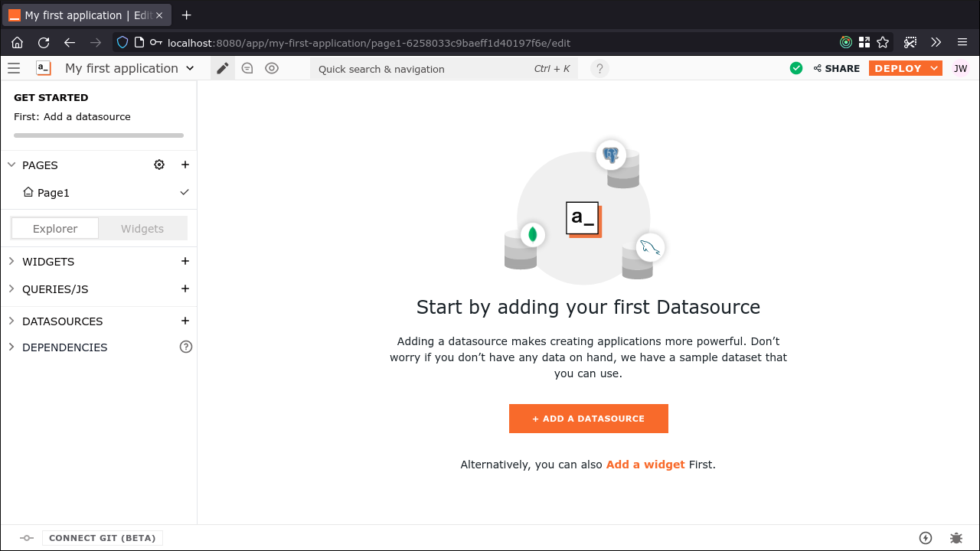Screen dimensions: 980x551
Task: Click the checkmark next to Page1
Action: tap(185, 192)
